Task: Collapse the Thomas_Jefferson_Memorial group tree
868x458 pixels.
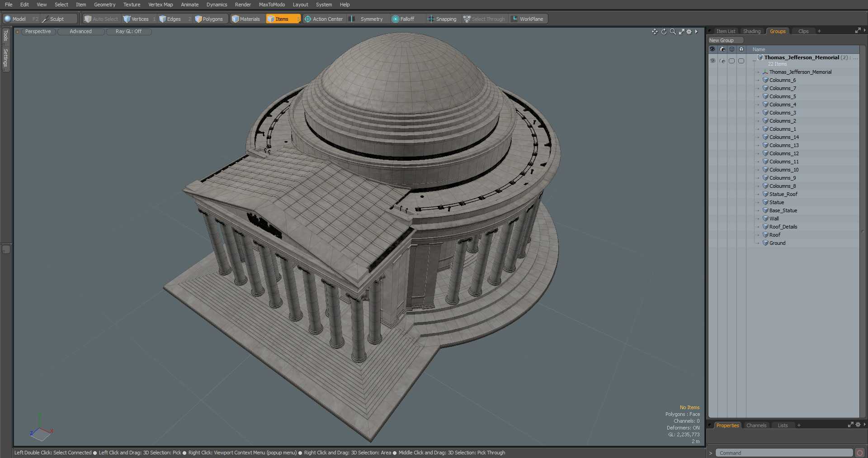Action: pyautogui.click(x=754, y=60)
